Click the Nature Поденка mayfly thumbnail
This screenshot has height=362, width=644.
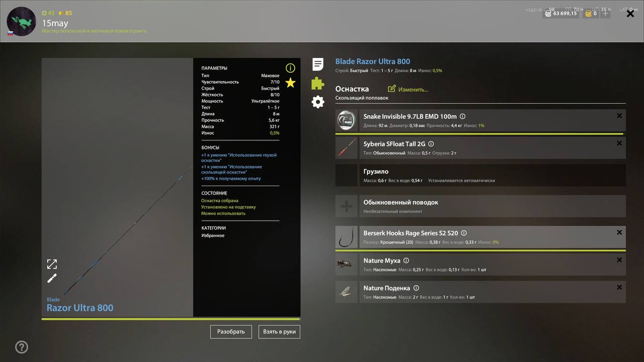pyautogui.click(x=347, y=292)
